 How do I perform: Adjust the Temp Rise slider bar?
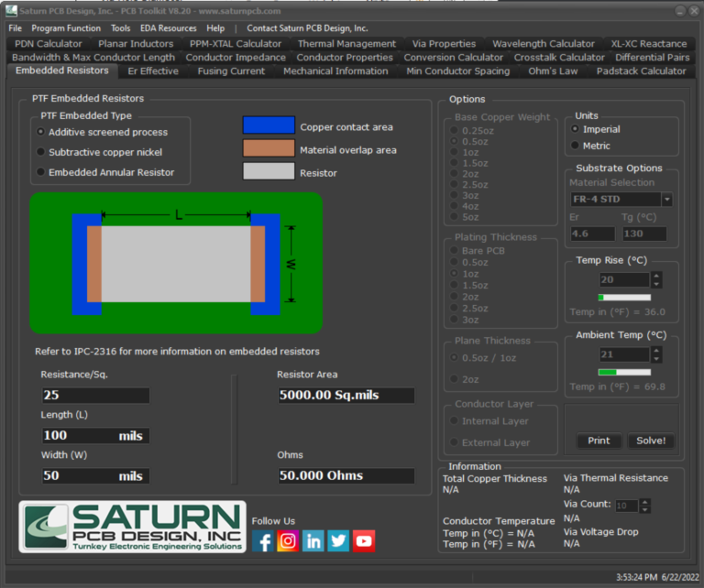(624, 298)
